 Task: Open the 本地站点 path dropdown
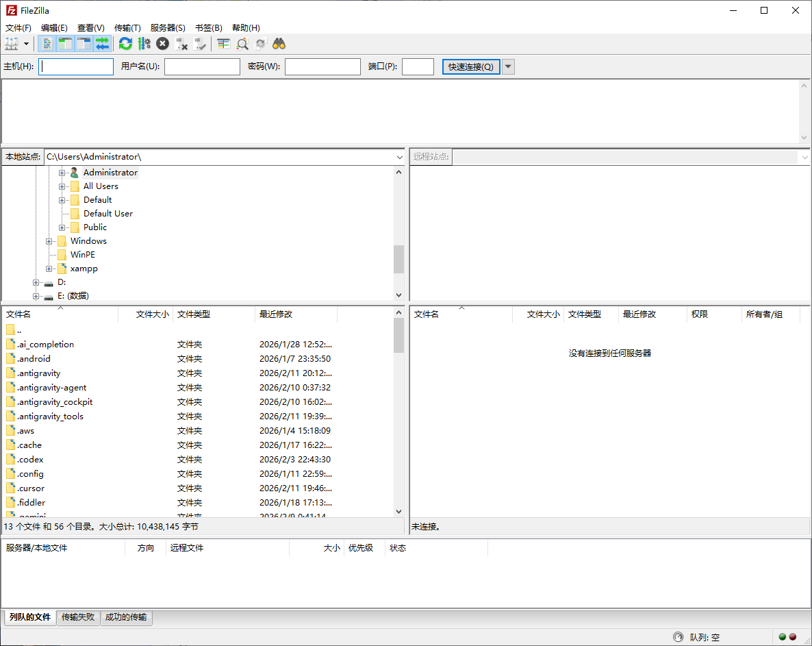[399, 157]
